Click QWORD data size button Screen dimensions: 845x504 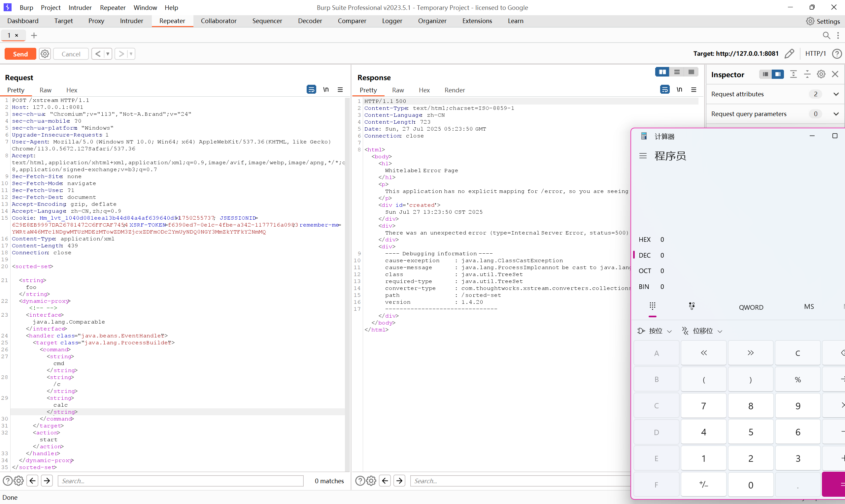pyautogui.click(x=751, y=307)
